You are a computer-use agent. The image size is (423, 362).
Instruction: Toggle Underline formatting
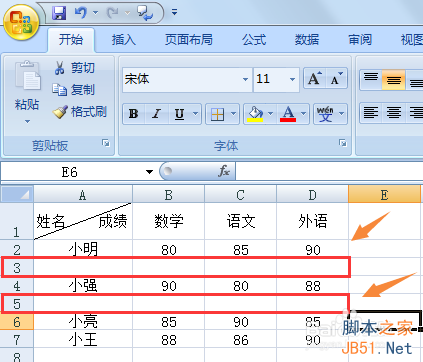coord(179,114)
